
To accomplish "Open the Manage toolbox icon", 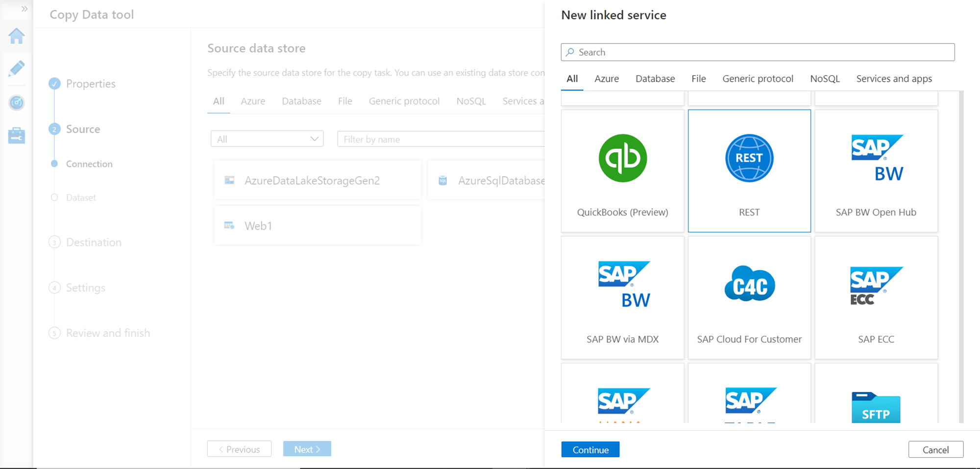I will click(x=17, y=136).
